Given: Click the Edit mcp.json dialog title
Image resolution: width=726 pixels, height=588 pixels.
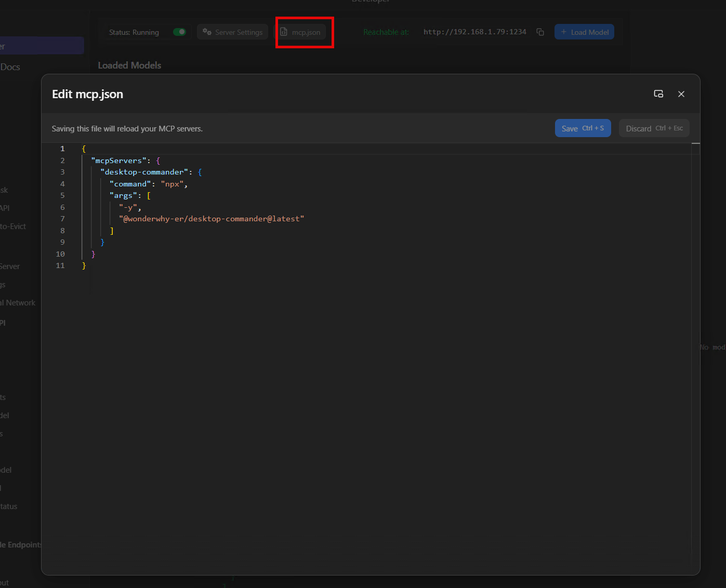Looking at the screenshot, I should click(87, 94).
